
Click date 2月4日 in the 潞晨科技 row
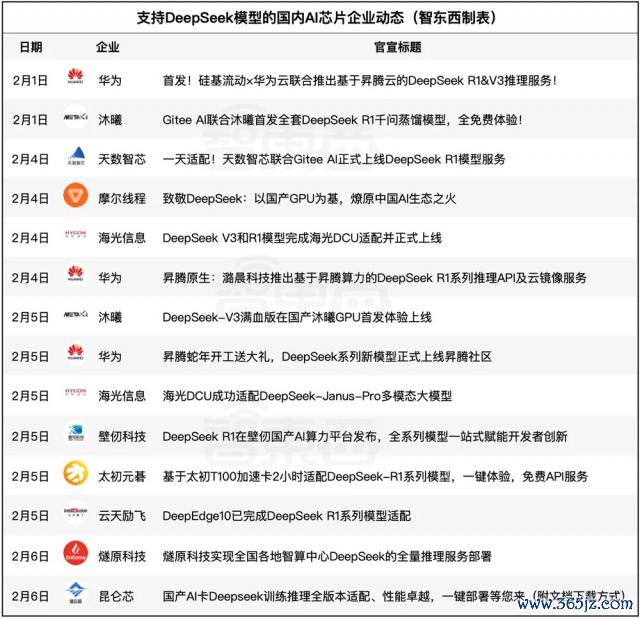(30, 278)
